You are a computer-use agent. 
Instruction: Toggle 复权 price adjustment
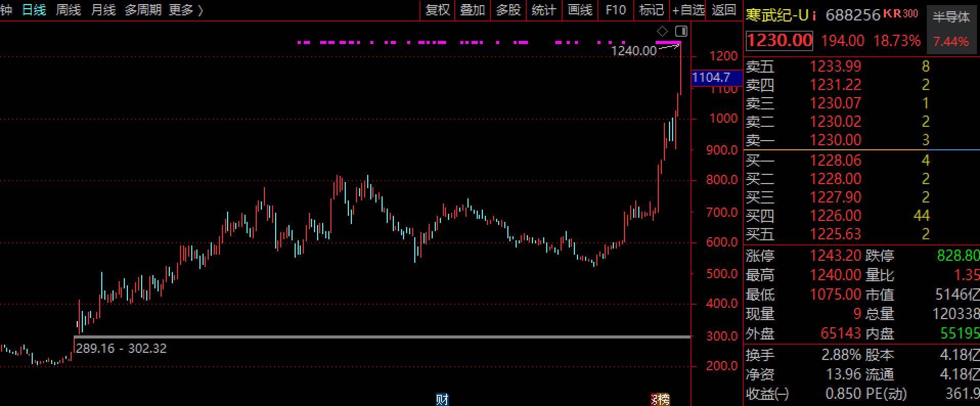pos(437,10)
